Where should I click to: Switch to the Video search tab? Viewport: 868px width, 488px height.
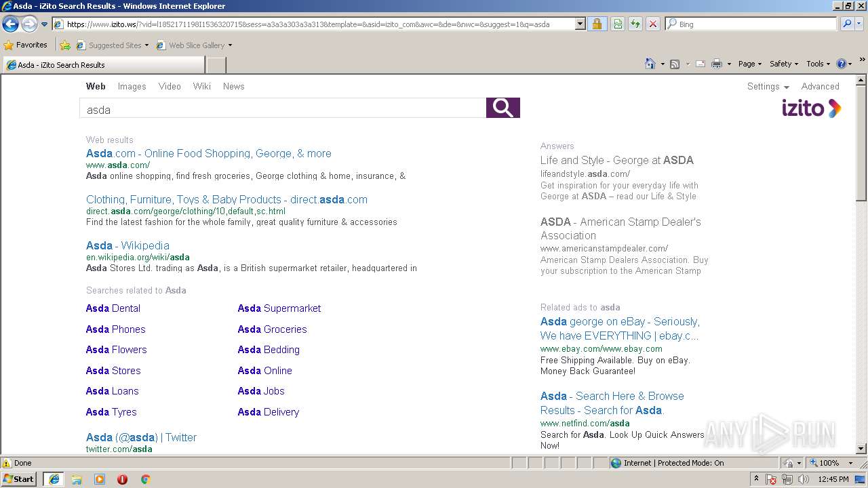[170, 87]
